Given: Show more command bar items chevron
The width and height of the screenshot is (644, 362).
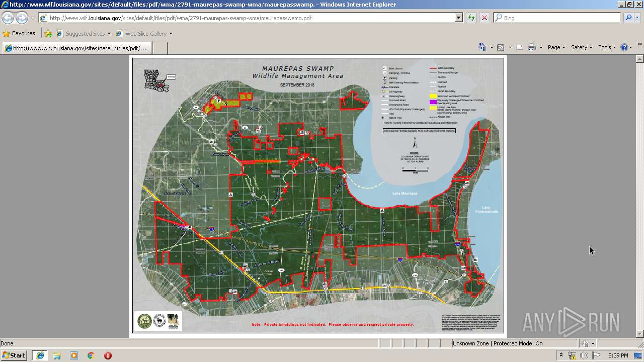Looking at the screenshot, I should pos(640,44).
